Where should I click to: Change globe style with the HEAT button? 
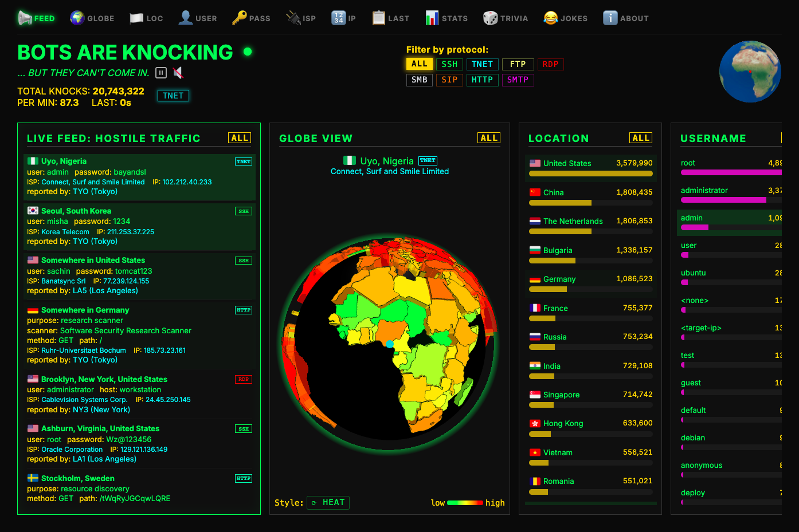pyautogui.click(x=328, y=502)
